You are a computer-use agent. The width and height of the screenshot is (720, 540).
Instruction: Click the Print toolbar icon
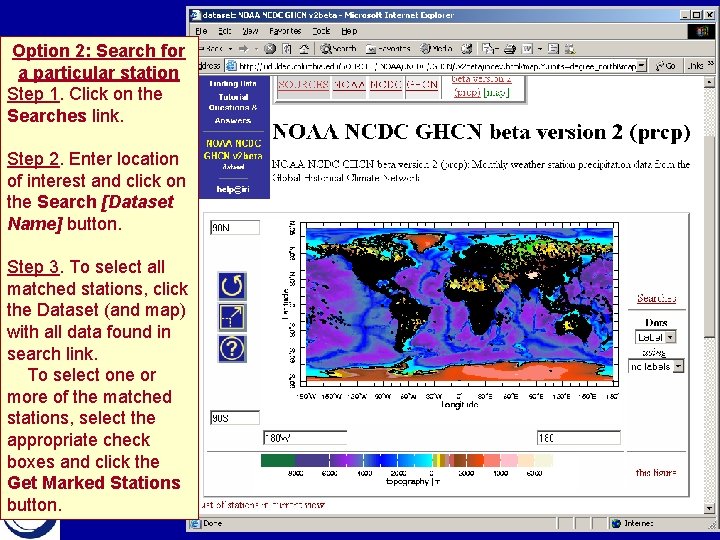(x=509, y=49)
